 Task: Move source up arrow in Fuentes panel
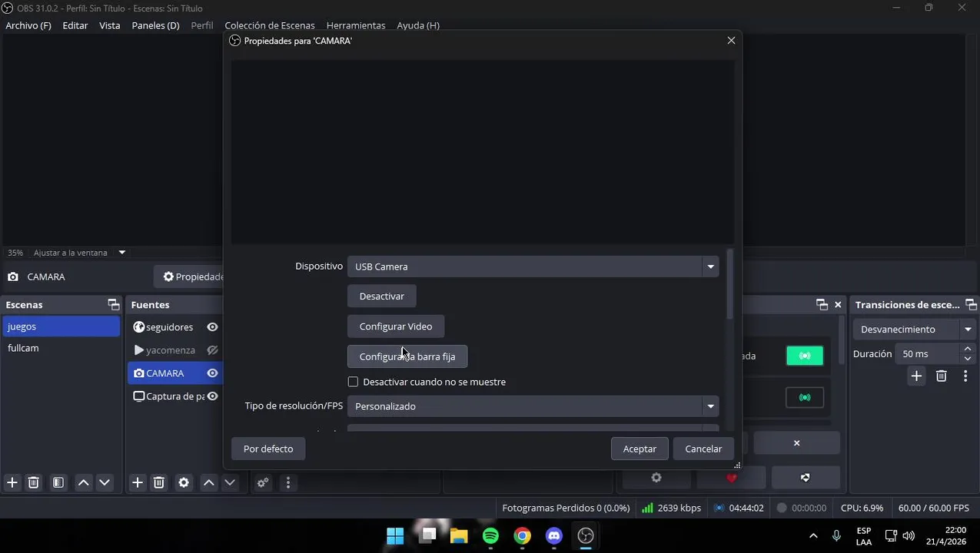(208, 482)
